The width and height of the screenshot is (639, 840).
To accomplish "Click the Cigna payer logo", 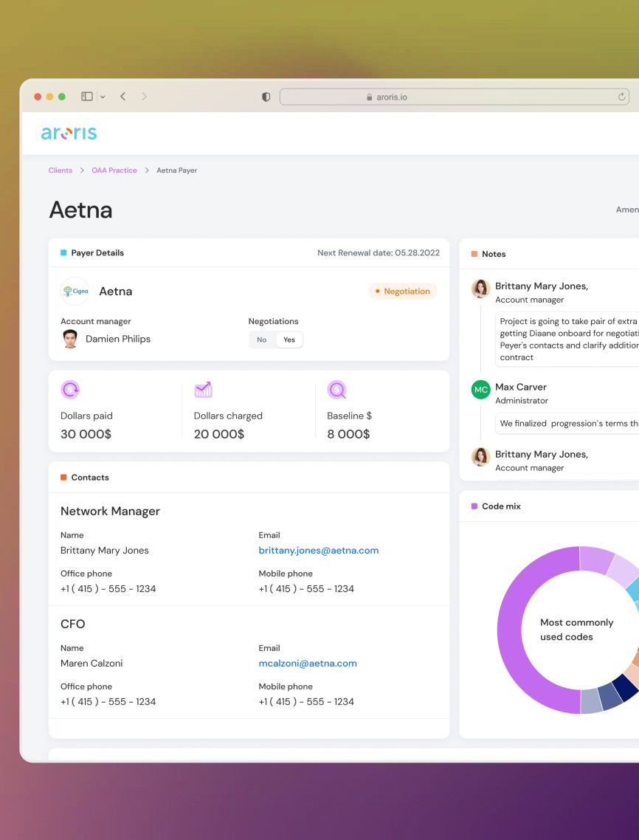I will [75, 291].
